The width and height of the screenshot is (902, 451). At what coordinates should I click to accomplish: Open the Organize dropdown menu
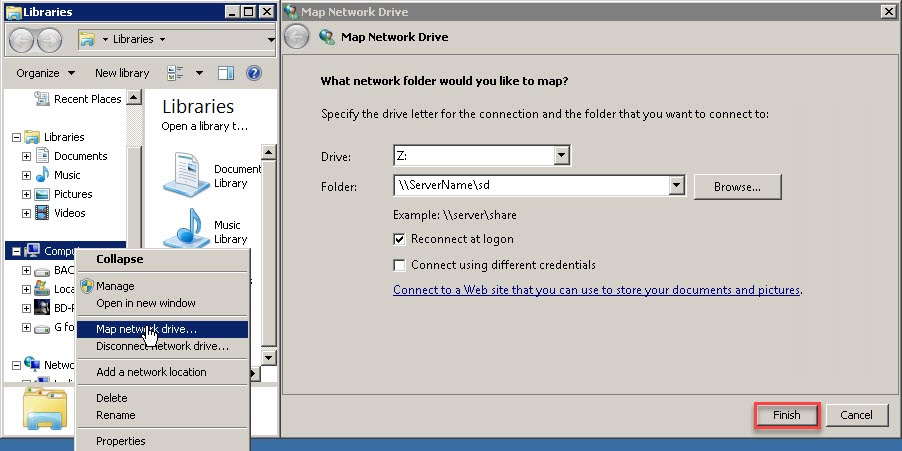point(45,73)
